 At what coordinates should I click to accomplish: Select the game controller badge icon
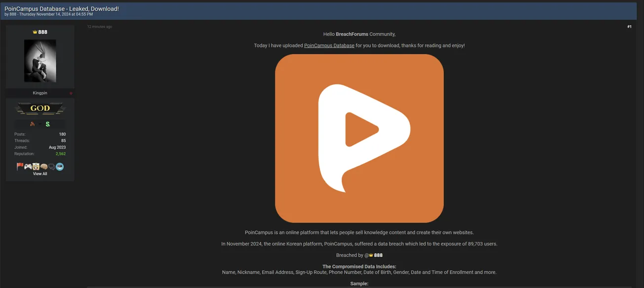27,166
